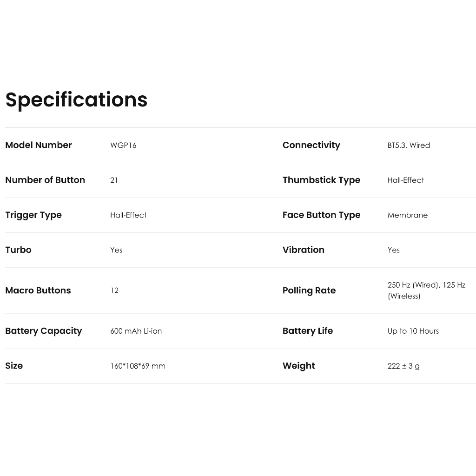Viewport: 476px width, 476px height.
Task: Click the Polling Rate label
Action: (x=309, y=291)
